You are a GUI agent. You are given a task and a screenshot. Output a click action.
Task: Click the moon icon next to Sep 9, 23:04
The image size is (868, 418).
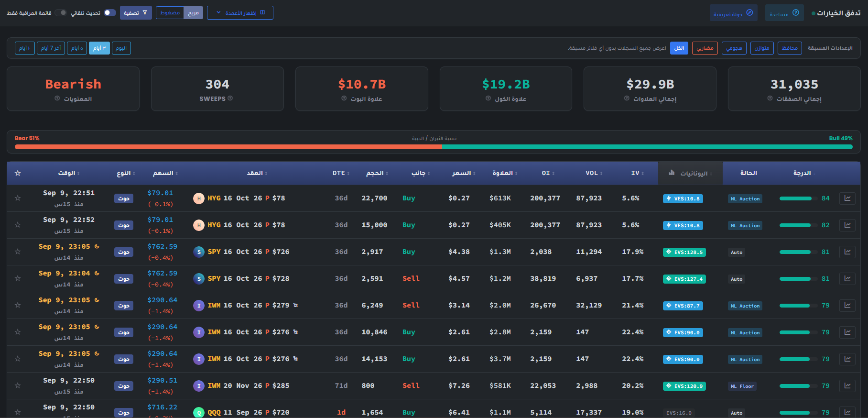click(x=97, y=273)
